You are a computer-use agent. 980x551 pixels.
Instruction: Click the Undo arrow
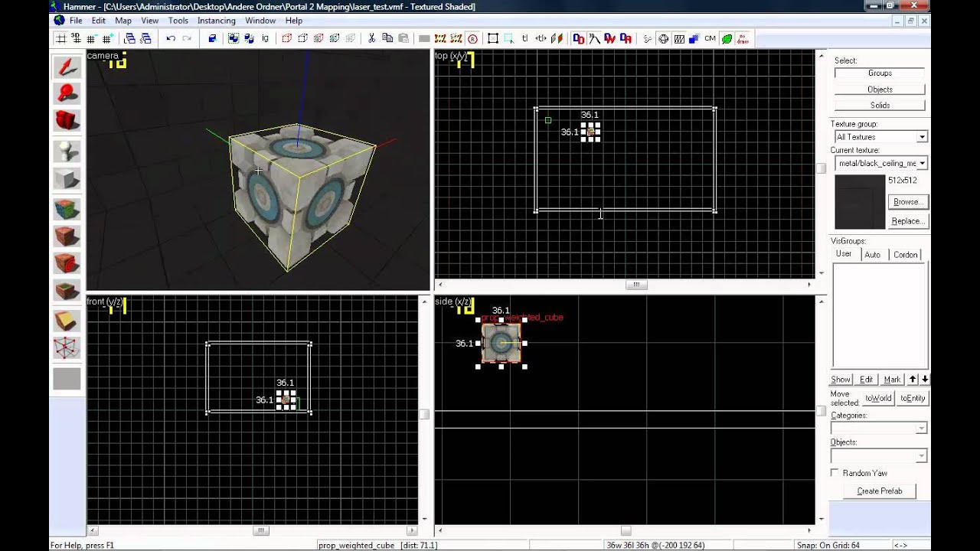point(171,38)
